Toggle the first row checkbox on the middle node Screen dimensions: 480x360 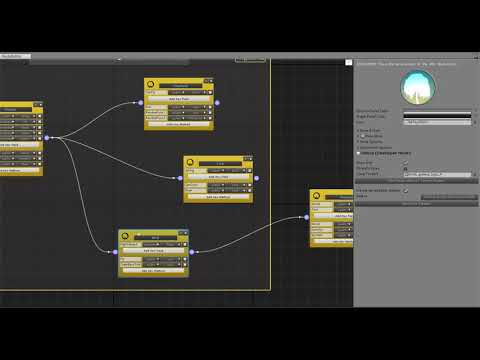coord(250,171)
